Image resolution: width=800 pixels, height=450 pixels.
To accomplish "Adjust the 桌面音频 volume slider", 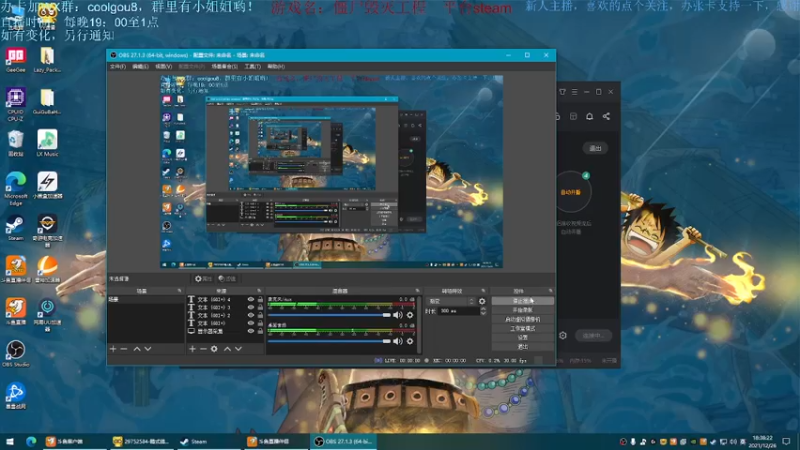I will pyautogui.click(x=330, y=341).
